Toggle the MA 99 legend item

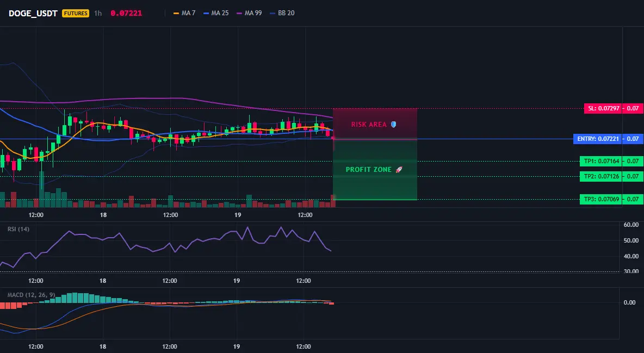249,13
